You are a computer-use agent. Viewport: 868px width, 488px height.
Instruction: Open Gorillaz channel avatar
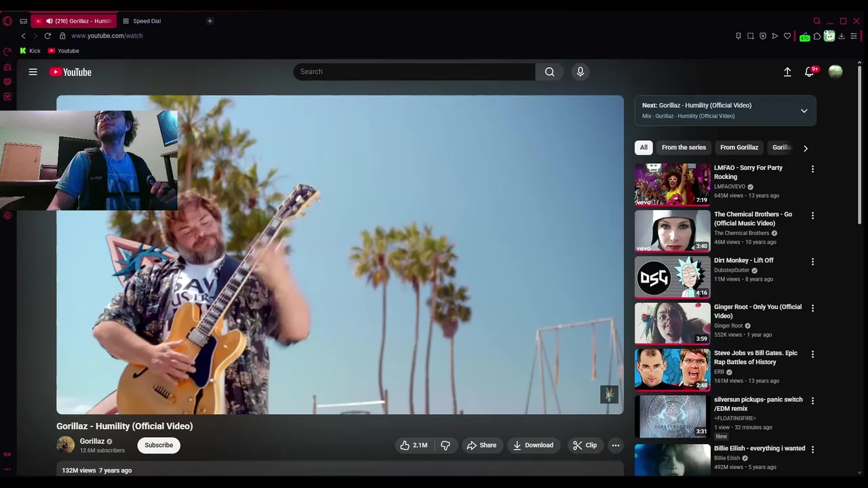click(66, 445)
